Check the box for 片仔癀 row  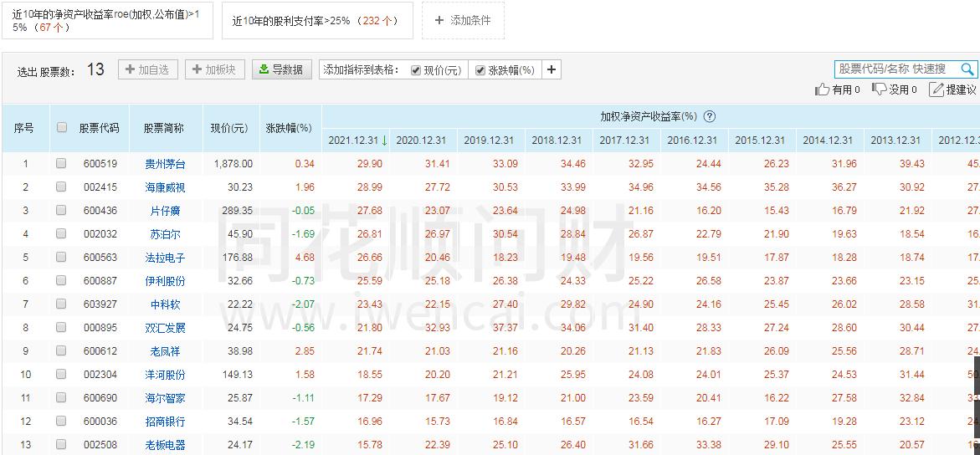(60, 211)
